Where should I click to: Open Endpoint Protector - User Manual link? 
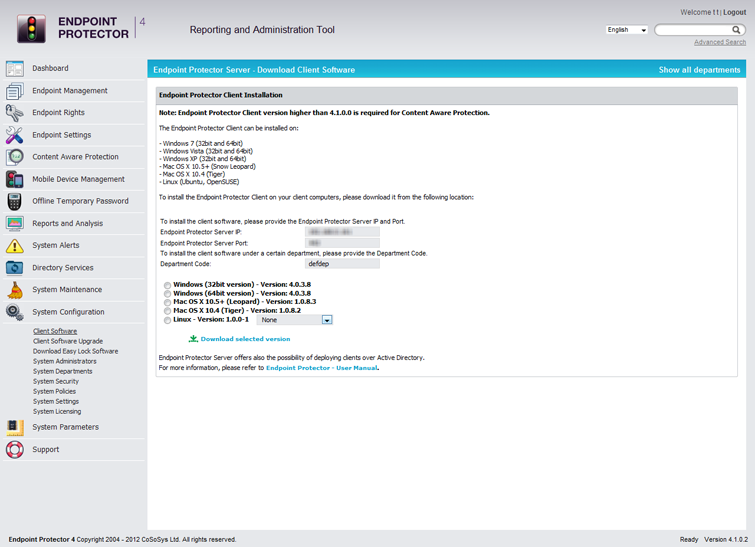[x=322, y=368]
